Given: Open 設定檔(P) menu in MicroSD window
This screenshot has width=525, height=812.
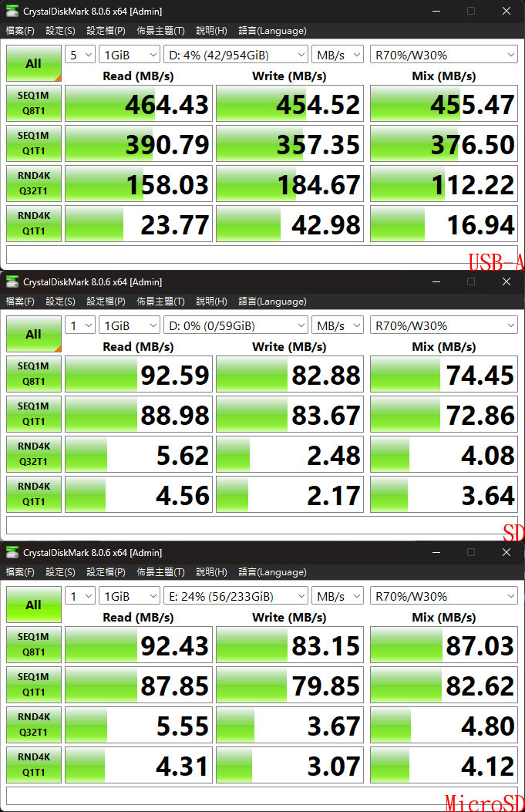Looking at the screenshot, I should (106, 572).
